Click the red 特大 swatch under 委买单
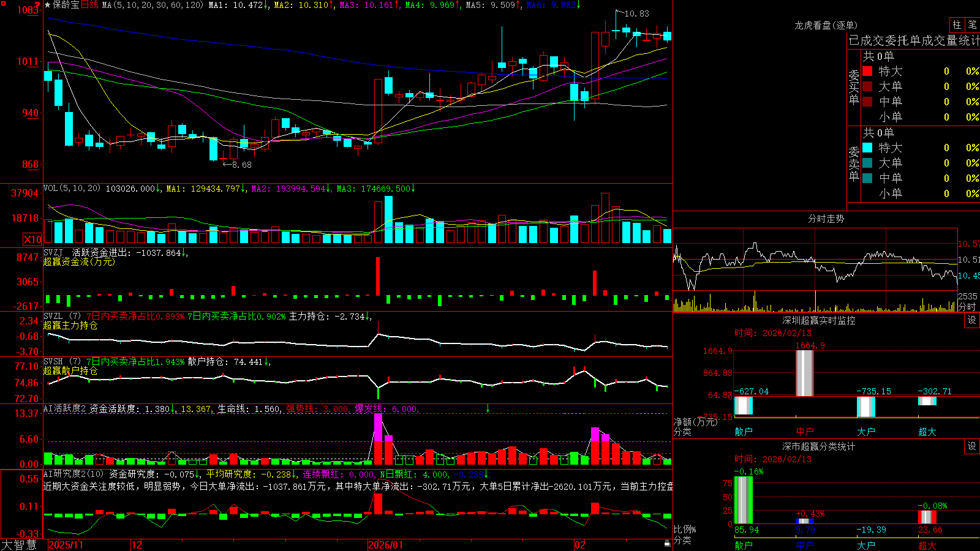This screenshot has height=551, width=980. (867, 71)
